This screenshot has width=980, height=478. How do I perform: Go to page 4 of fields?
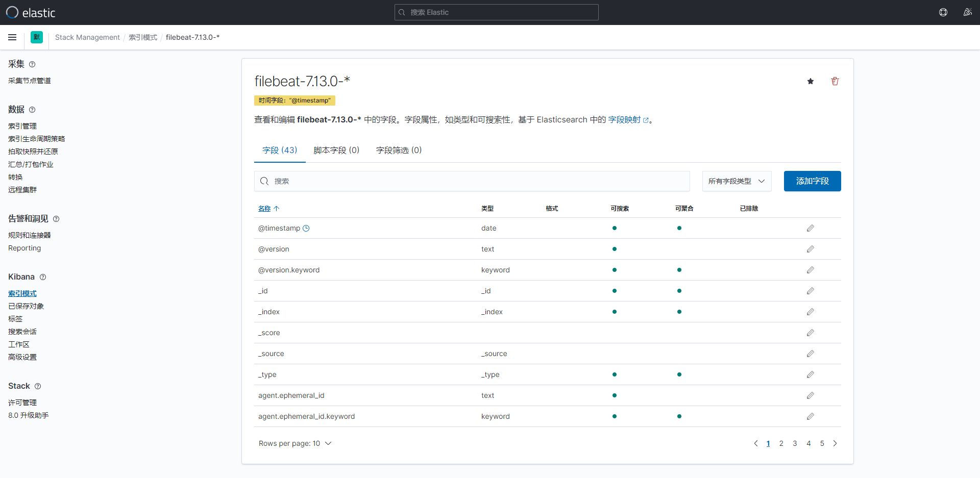click(808, 443)
